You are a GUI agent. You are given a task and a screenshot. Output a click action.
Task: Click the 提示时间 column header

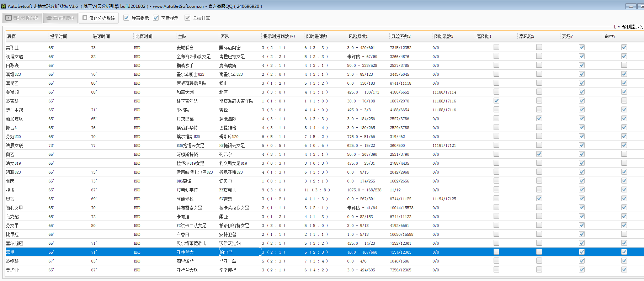(59, 36)
